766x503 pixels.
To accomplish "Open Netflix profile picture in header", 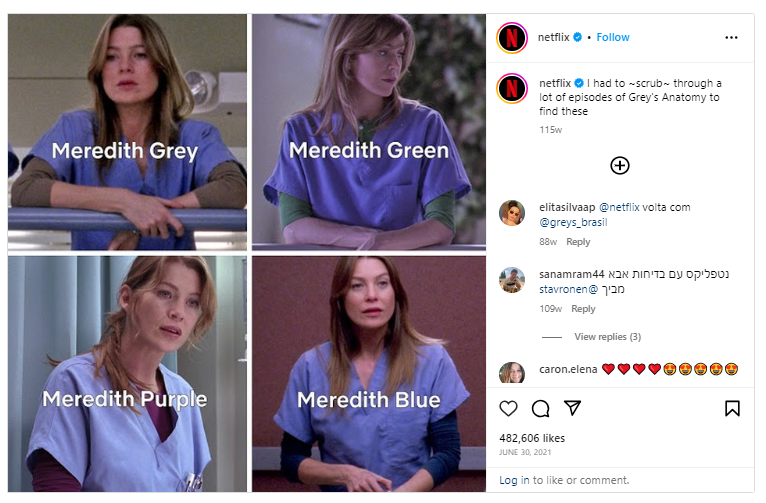I will point(511,38).
